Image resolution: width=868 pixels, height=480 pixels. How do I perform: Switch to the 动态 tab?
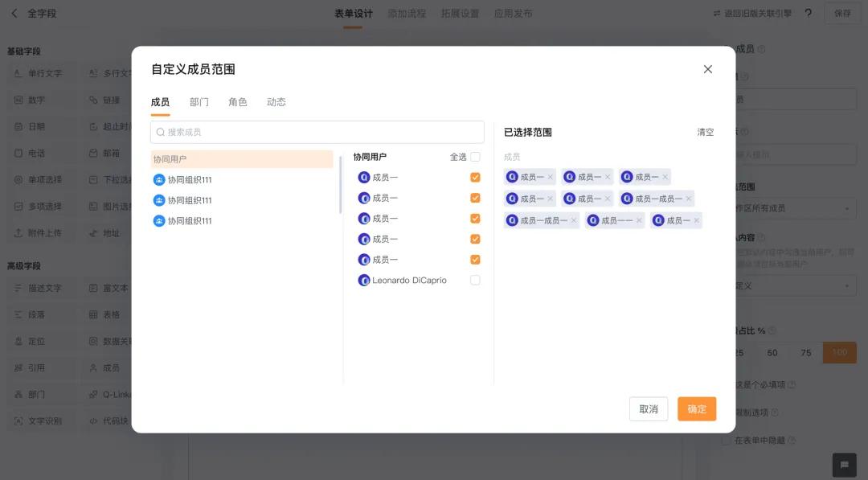(276, 102)
